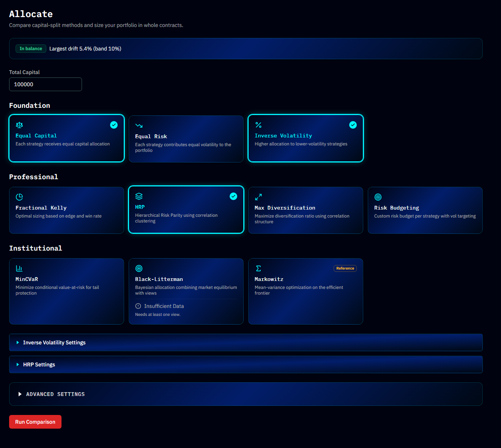Click the 'Compare capital-split methods' subtitle
501x448 pixels.
(x=96, y=25)
